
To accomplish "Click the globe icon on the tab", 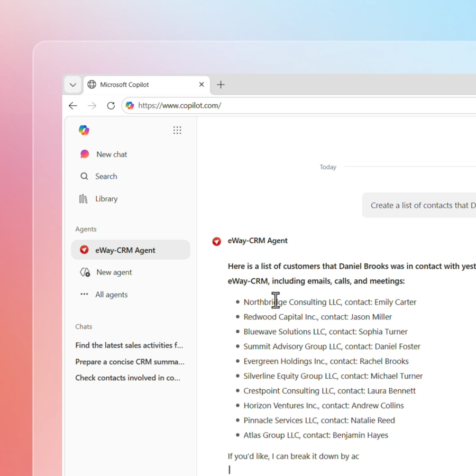I will [x=91, y=85].
